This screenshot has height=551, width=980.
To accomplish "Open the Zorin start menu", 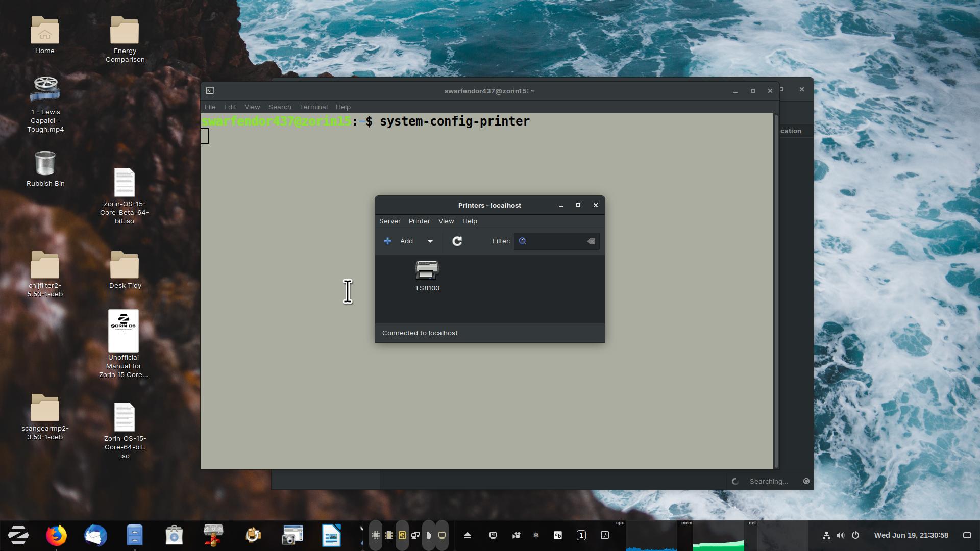I will [18, 535].
